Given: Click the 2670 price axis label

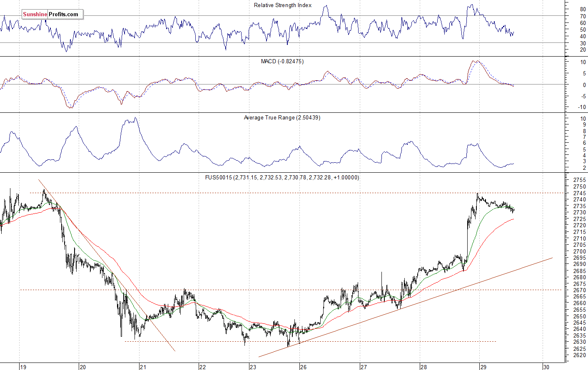Looking at the screenshot, I should tap(580, 290).
